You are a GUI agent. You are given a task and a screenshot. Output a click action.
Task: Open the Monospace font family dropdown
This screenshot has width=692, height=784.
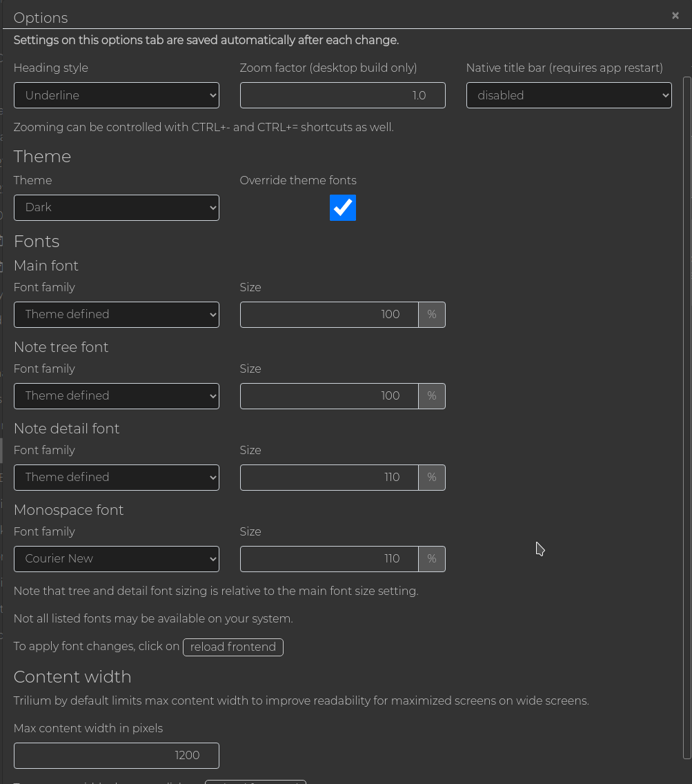117,559
